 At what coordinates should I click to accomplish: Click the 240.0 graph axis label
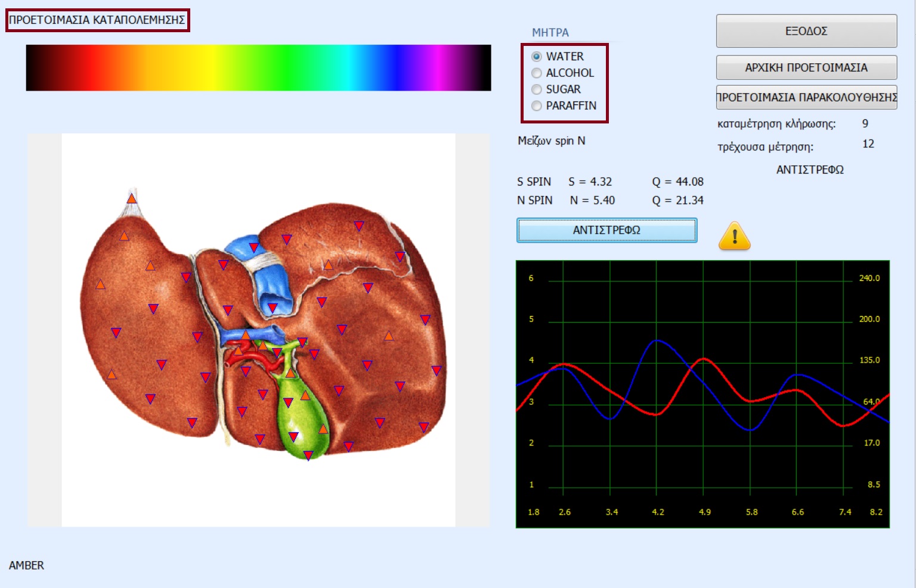coord(869,278)
